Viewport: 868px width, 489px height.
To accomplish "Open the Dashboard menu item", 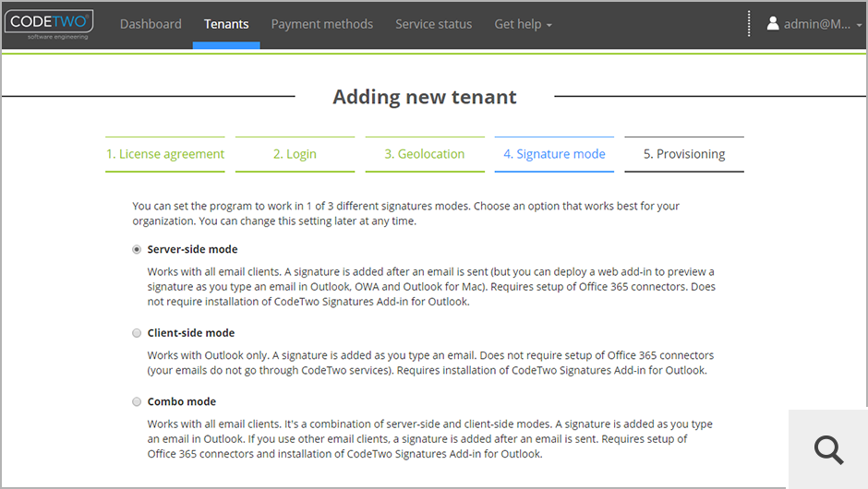I will tap(151, 24).
